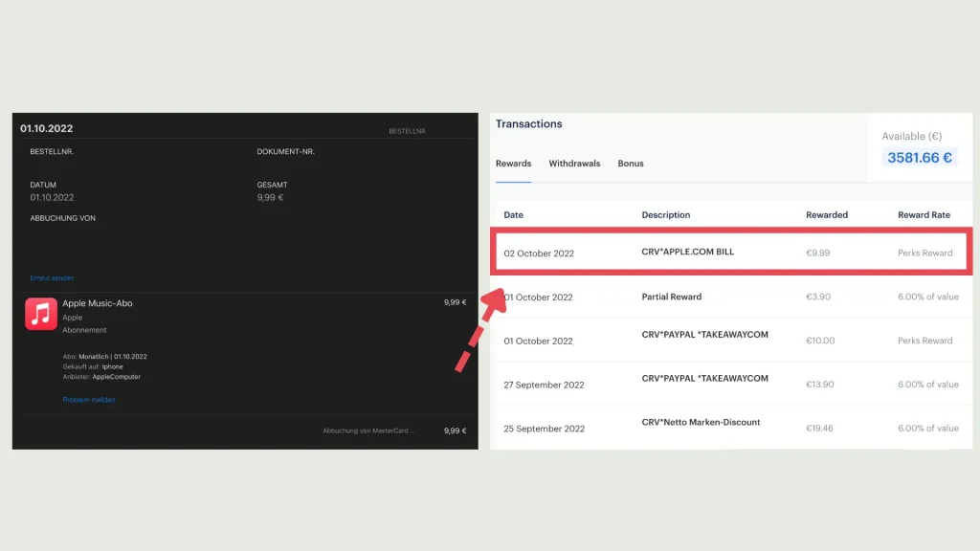Viewport: 980px width, 551px height.
Task: Click the Erneut senden link
Action: click(52, 278)
